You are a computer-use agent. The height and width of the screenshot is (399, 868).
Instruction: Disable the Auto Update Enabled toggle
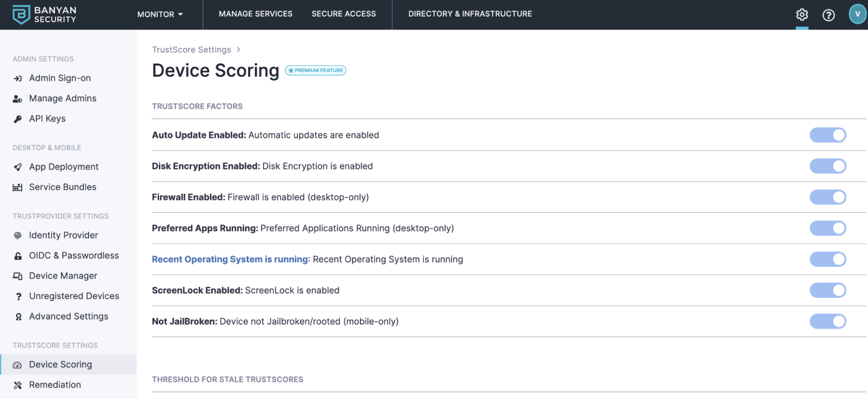(x=828, y=135)
